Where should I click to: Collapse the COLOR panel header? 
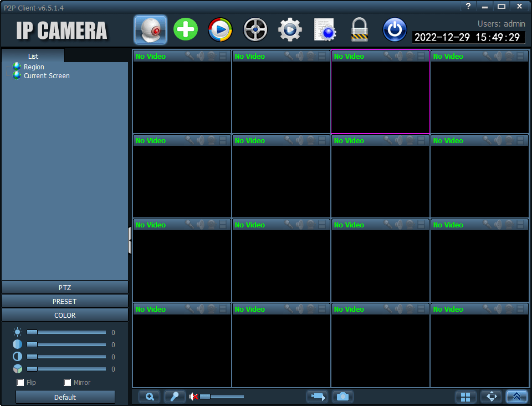tap(65, 316)
